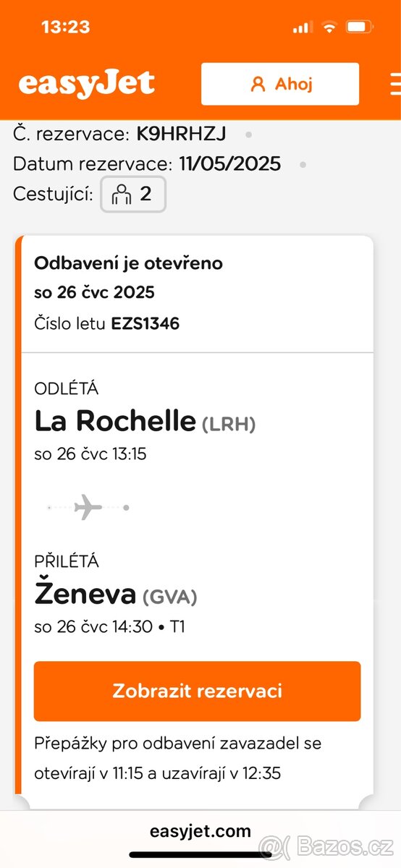Tap the easyJet logo

(86, 83)
